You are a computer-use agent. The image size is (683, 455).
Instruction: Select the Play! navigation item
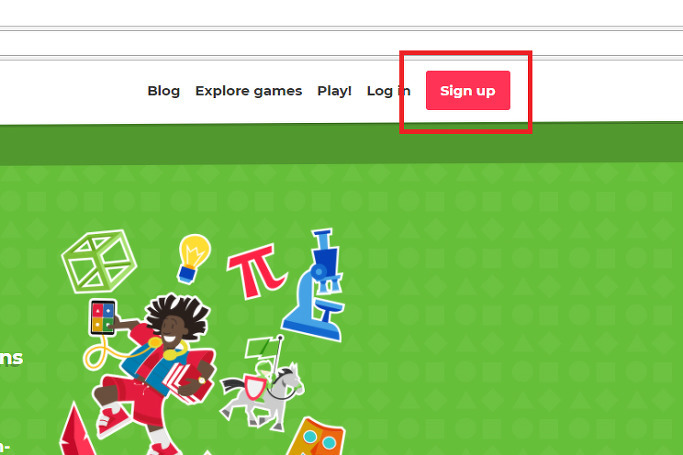334,91
